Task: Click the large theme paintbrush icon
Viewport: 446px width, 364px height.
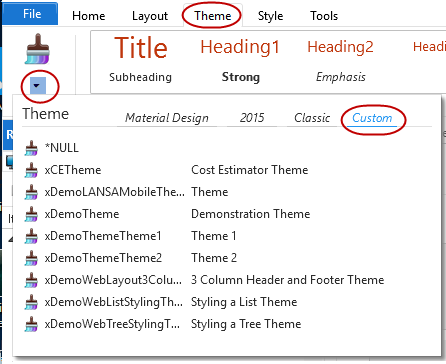Action: (37, 49)
